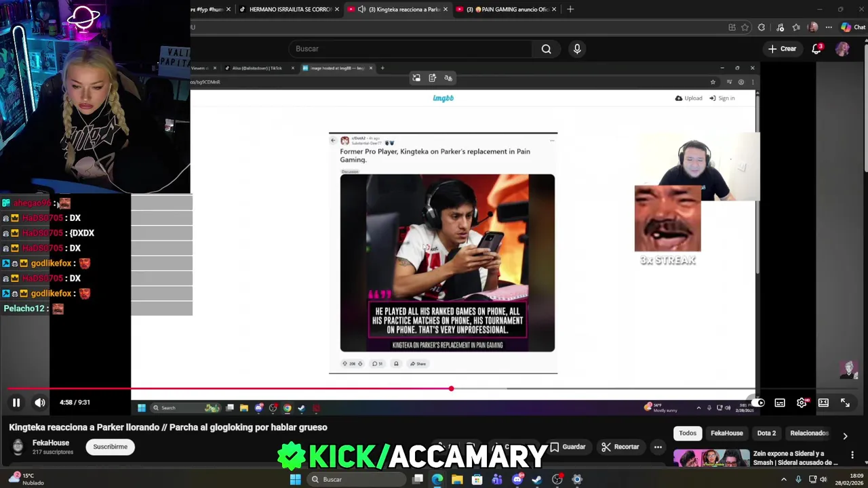Mute the YouTube player volume
The height and width of the screenshot is (488, 868).
pos(40,403)
